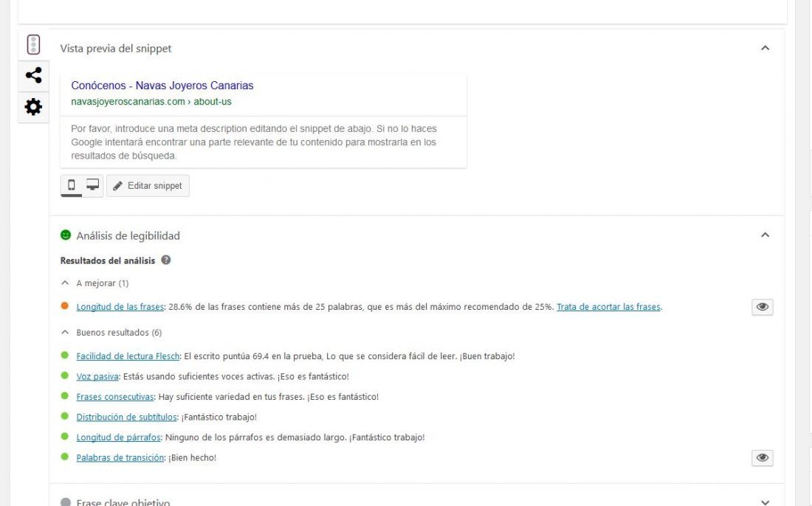Click the green smiley readability score icon
The image size is (812, 506).
pyautogui.click(x=65, y=235)
